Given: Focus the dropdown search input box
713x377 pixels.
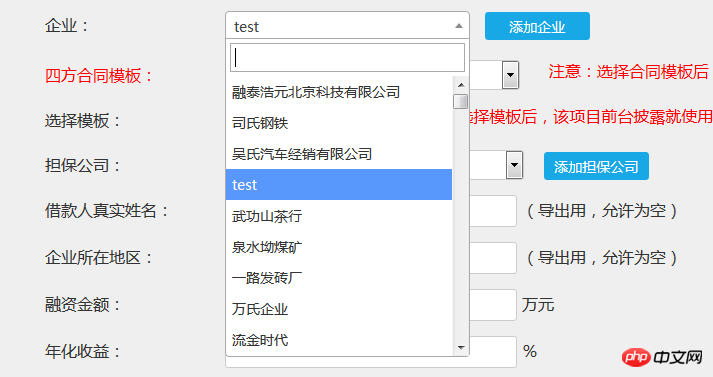Looking at the screenshot, I should [347, 57].
